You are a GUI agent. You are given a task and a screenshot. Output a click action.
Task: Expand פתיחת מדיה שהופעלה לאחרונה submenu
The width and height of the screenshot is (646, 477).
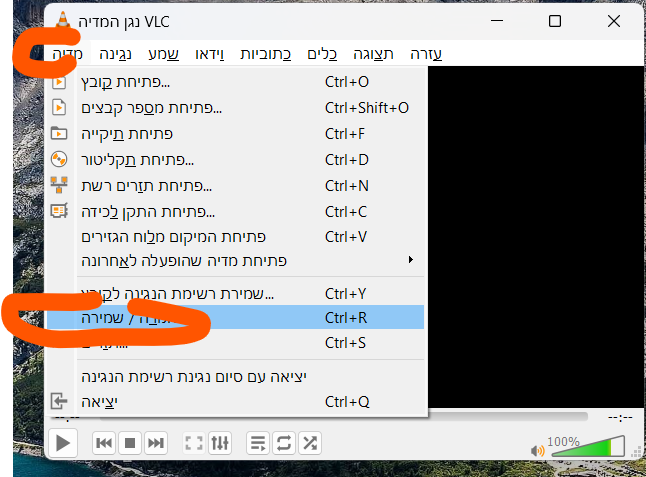pos(236,261)
